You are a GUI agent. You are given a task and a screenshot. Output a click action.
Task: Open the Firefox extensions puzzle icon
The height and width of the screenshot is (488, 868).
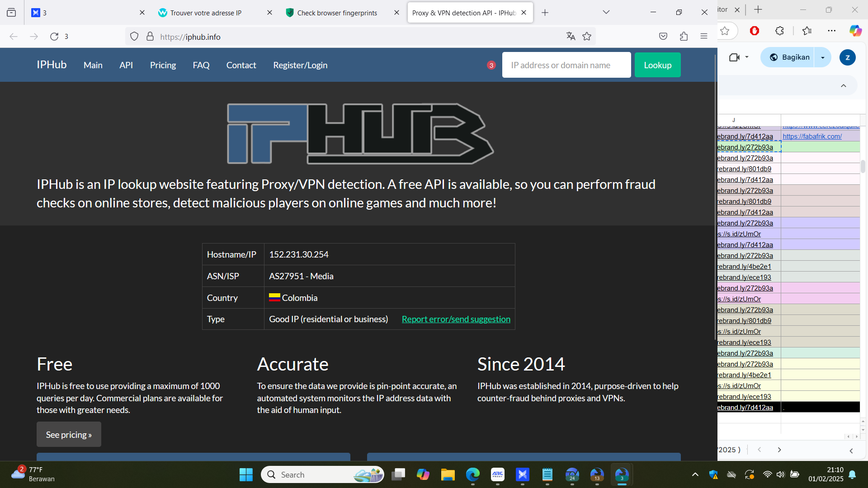(684, 37)
